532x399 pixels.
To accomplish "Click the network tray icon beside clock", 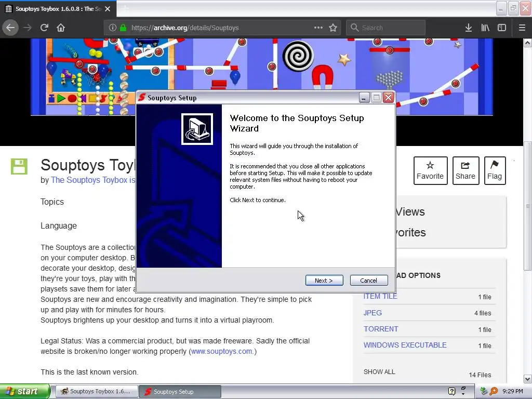I will coord(484,391).
